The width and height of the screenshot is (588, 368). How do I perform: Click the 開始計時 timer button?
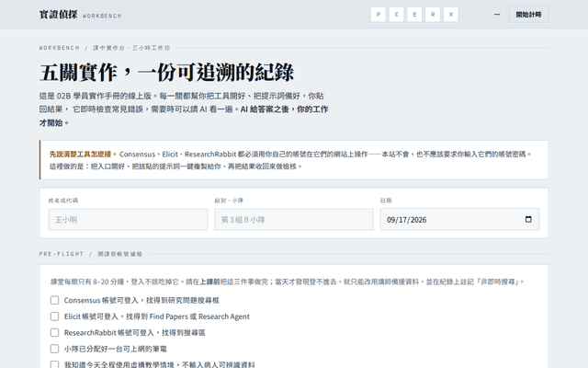click(528, 15)
